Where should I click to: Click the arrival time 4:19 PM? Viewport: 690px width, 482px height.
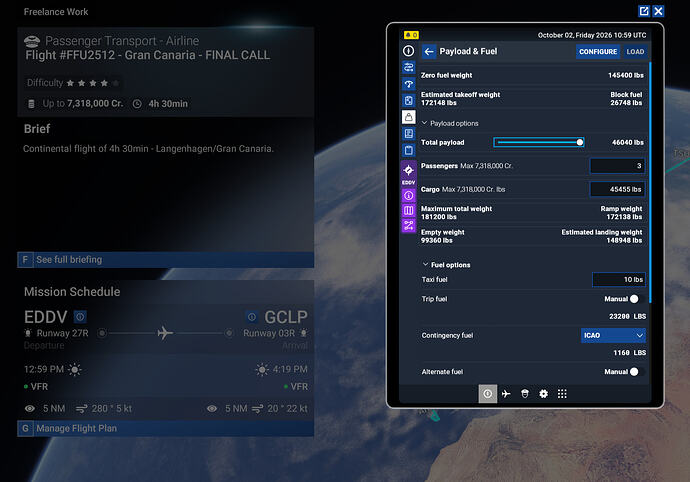290,369
